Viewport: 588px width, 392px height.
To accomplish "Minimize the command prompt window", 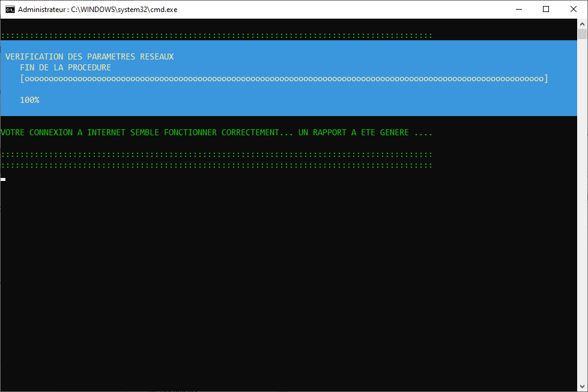I will [518, 10].
